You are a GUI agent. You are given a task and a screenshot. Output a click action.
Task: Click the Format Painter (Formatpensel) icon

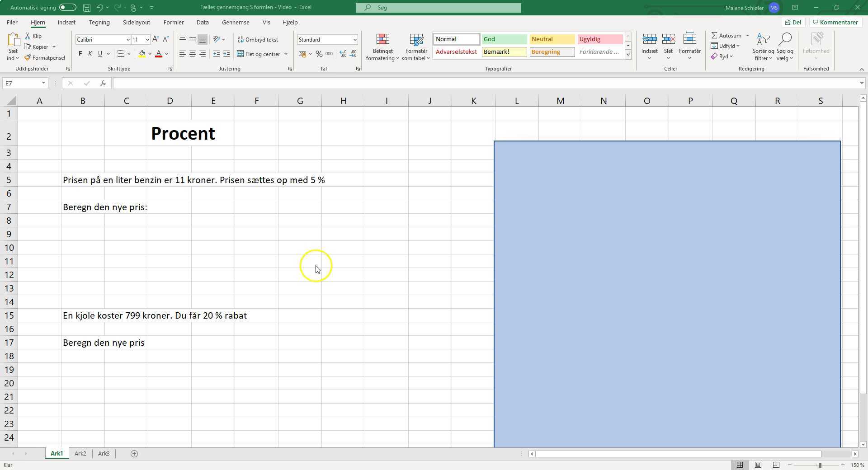pyautogui.click(x=28, y=58)
